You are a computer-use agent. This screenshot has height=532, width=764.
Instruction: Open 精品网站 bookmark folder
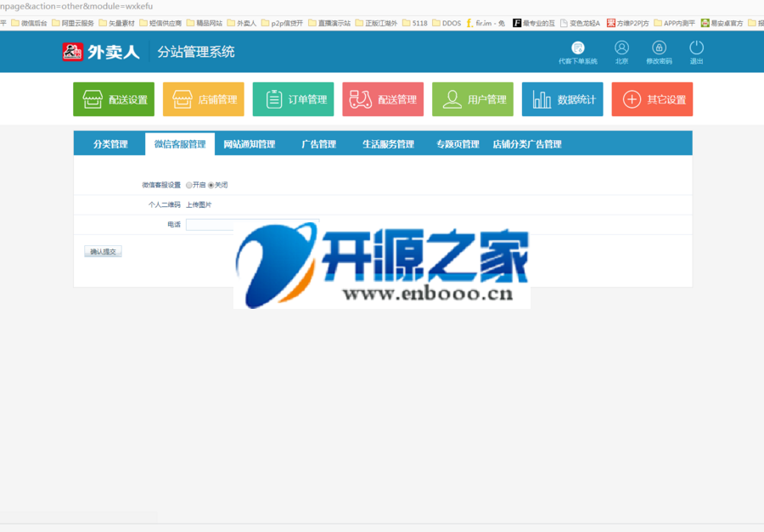(204, 23)
